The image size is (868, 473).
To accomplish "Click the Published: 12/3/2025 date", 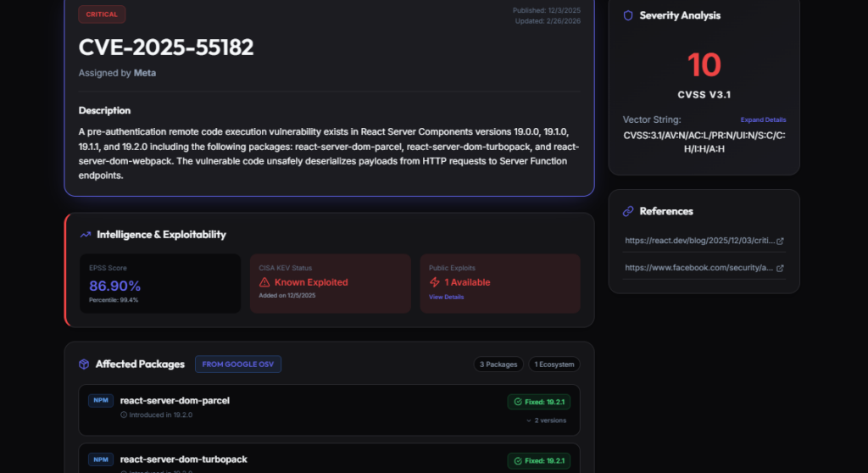I will (547, 10).
